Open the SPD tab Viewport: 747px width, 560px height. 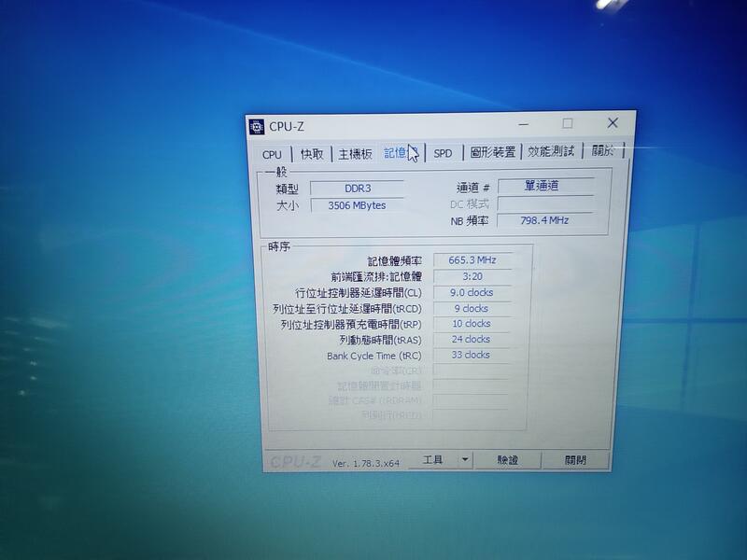click(443, 152)
